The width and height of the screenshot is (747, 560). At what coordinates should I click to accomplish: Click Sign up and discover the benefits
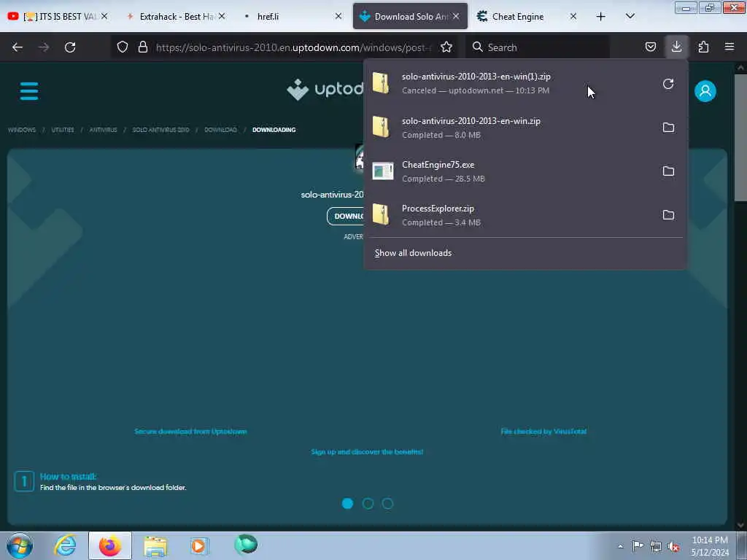(x=367, y=451)
